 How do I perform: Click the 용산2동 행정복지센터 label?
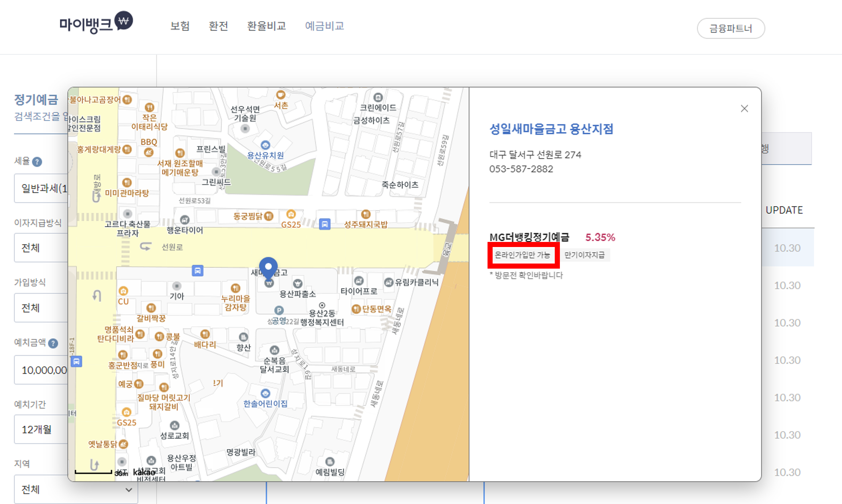(322, 318)
